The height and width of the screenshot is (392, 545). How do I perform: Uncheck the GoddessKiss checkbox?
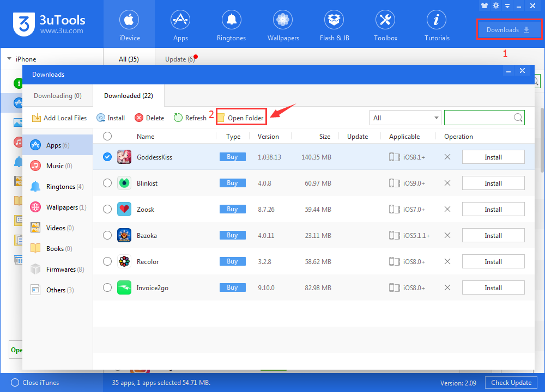107,157
